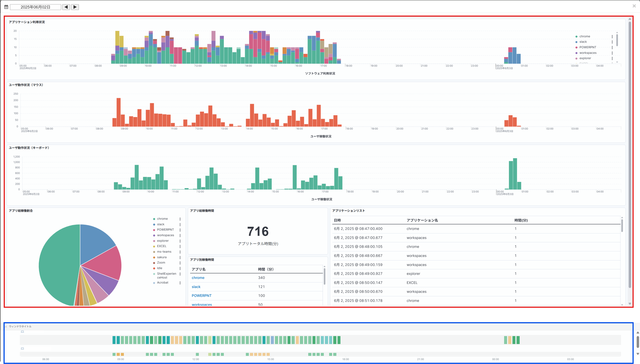Toggle slack series in pie chart legend
The height and width of the screenshot is (364, 640).
161,224
